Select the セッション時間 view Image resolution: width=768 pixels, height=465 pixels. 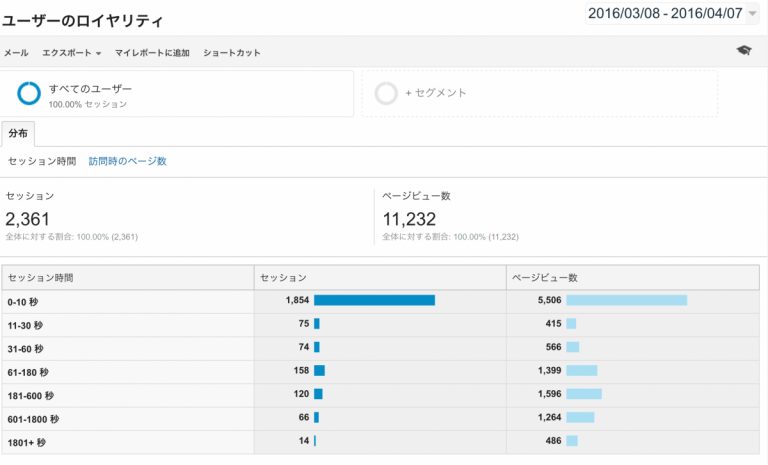pos(42,161)
